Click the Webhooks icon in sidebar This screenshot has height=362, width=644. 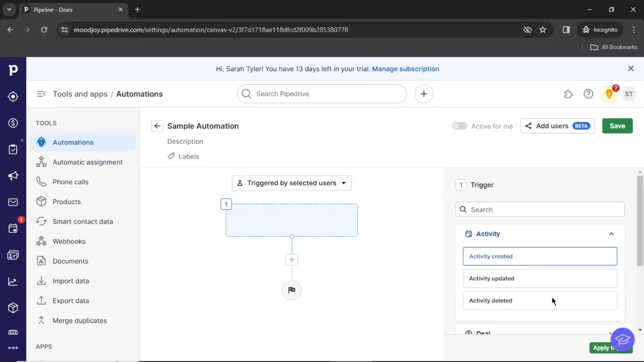41,241
